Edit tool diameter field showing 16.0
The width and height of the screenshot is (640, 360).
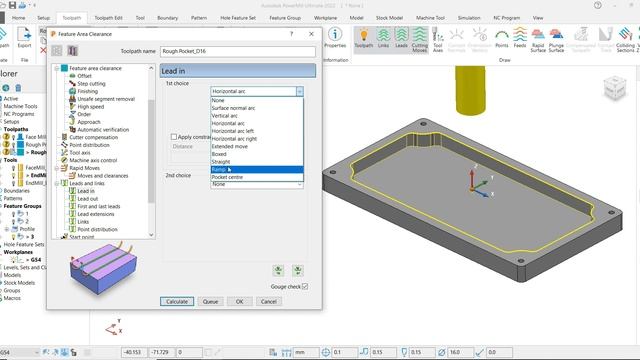coord(460,352)
